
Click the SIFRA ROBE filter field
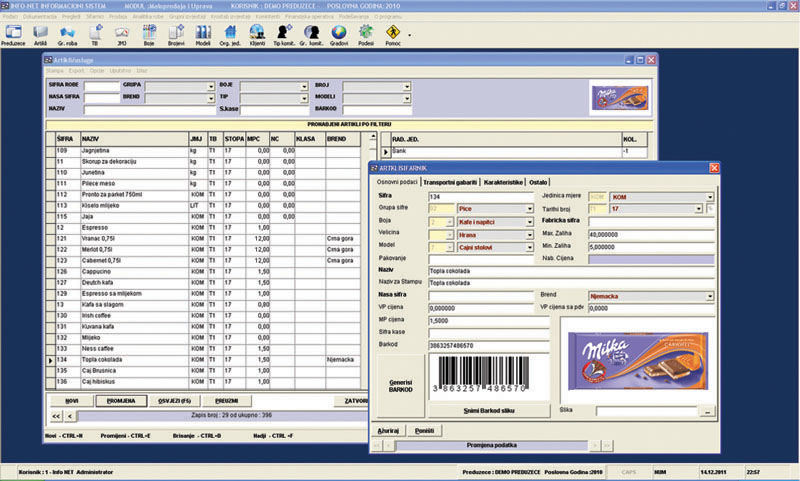pyautogui.click(x=102, y=86)
